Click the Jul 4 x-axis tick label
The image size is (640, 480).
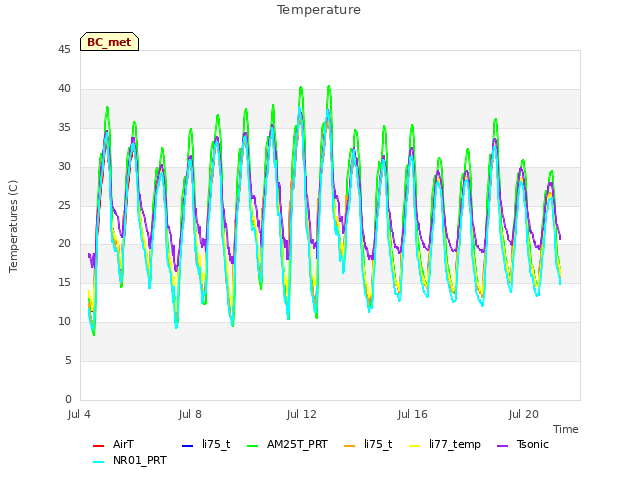pyautogui.click(x=79, y=414)
